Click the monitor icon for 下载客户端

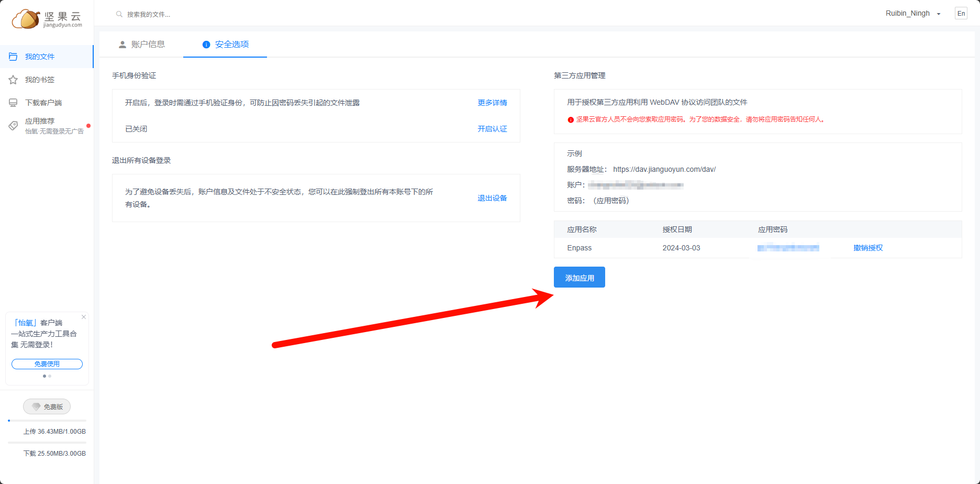coord(13,103)
